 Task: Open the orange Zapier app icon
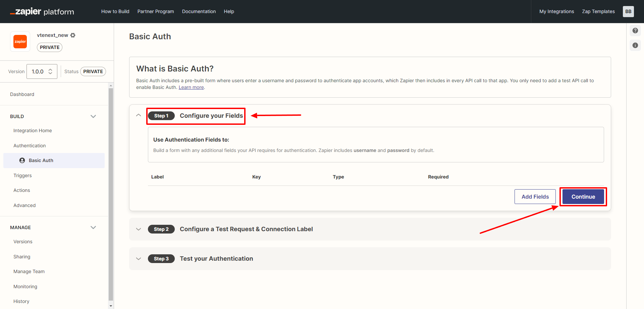[20, 42]
